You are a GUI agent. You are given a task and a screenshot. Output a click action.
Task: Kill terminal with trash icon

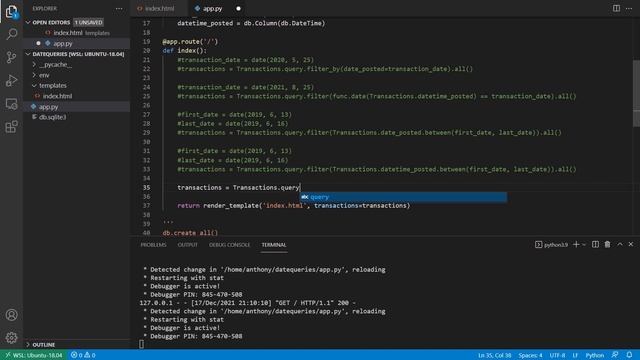(607, 244)
